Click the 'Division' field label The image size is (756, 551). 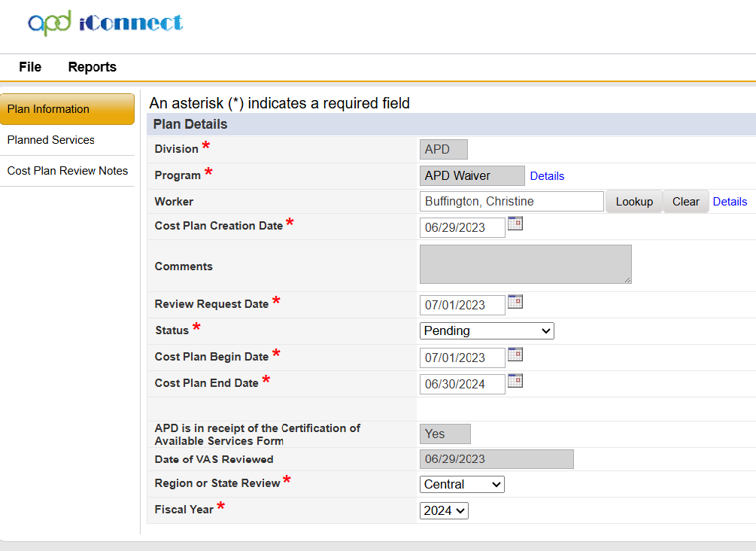coord(176,149)
